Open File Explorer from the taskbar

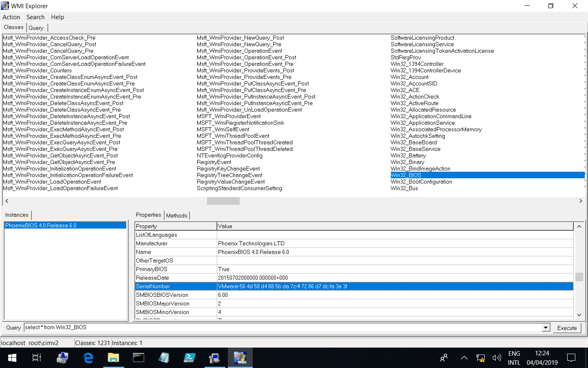click(x=114, y=358)
